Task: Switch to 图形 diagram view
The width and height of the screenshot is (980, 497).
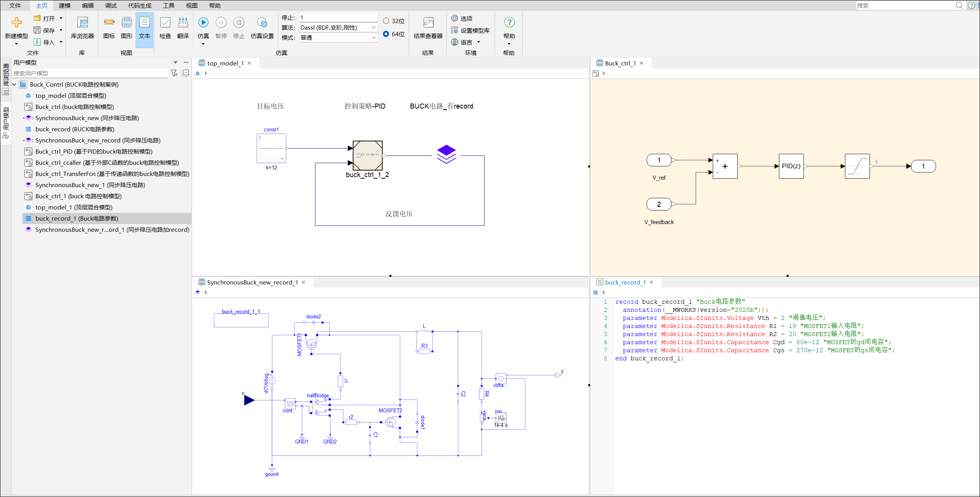Action: point(126,27)
